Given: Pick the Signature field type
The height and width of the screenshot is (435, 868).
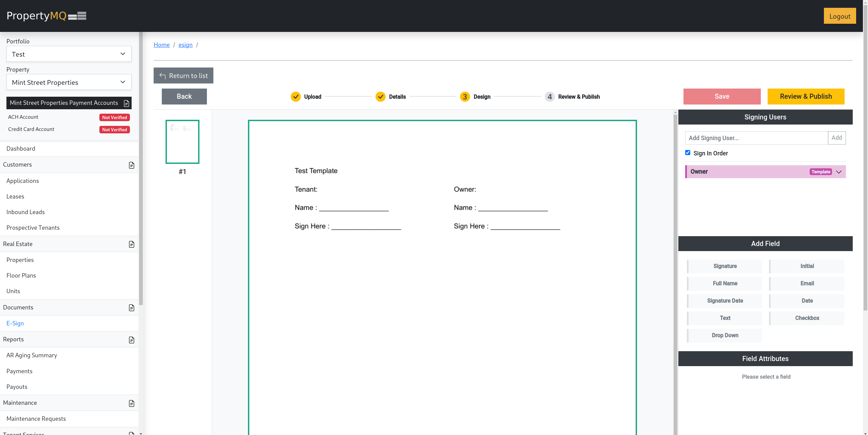Looking at the screenshot, I should click(725, 266).
